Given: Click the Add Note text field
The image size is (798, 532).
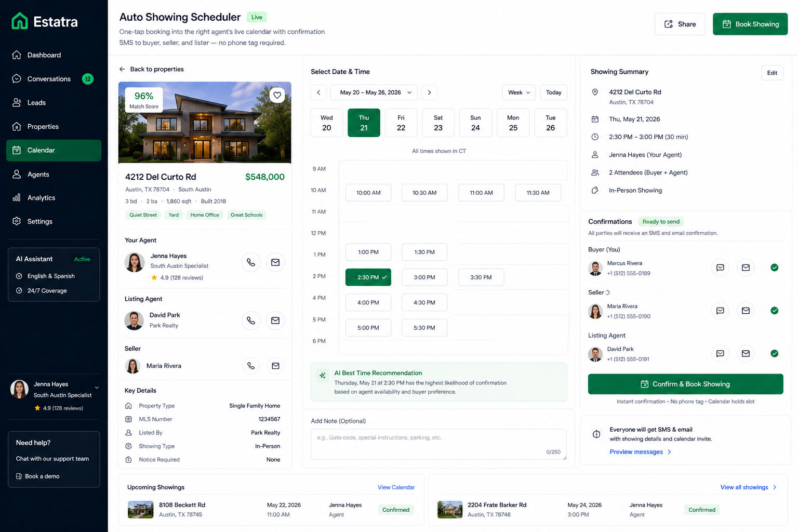Looking at the screenshot, I should click(438, 444).
